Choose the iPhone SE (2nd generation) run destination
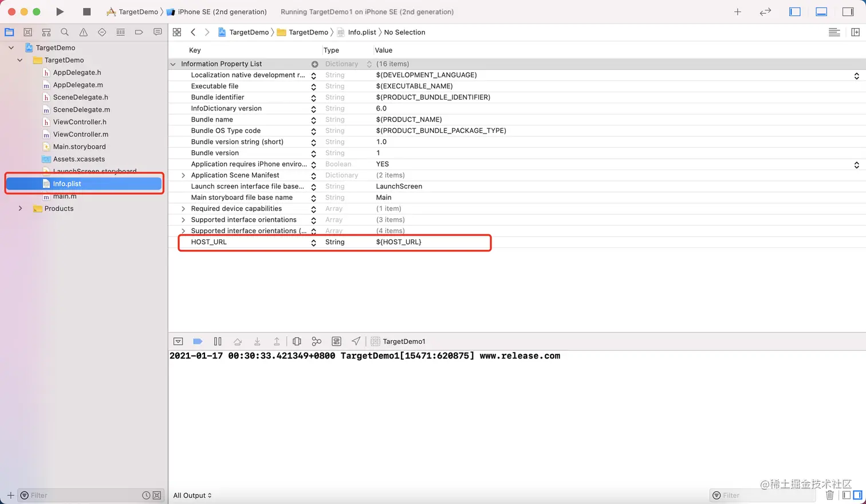Image resolution: width=866 pixels, height=504 pixels. [x=216, y=11]
